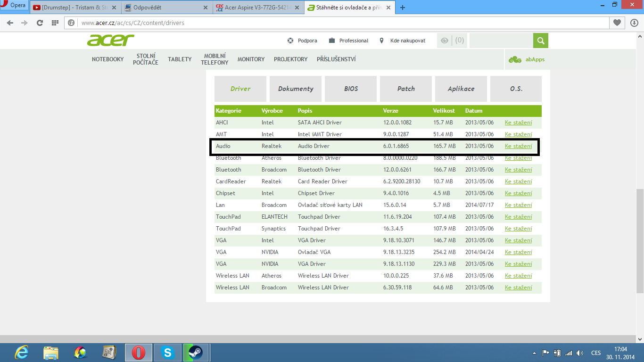Download the SATA AHCI Driver

pyautogui.click(x=518, y=123)
